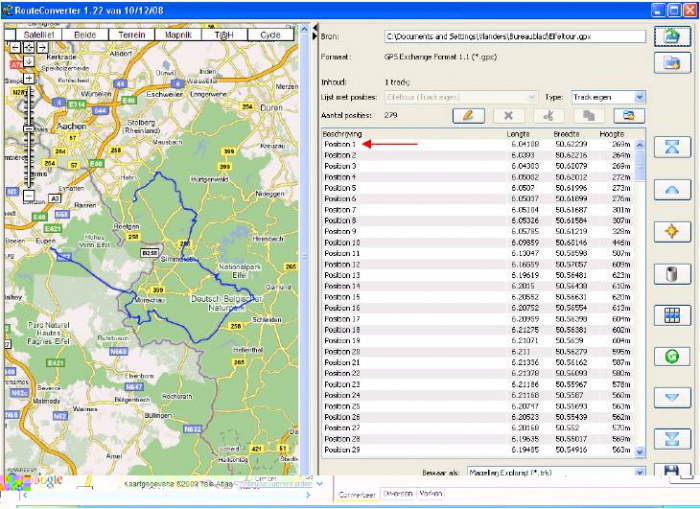Zoom in with the map plus button

[29, 79]
